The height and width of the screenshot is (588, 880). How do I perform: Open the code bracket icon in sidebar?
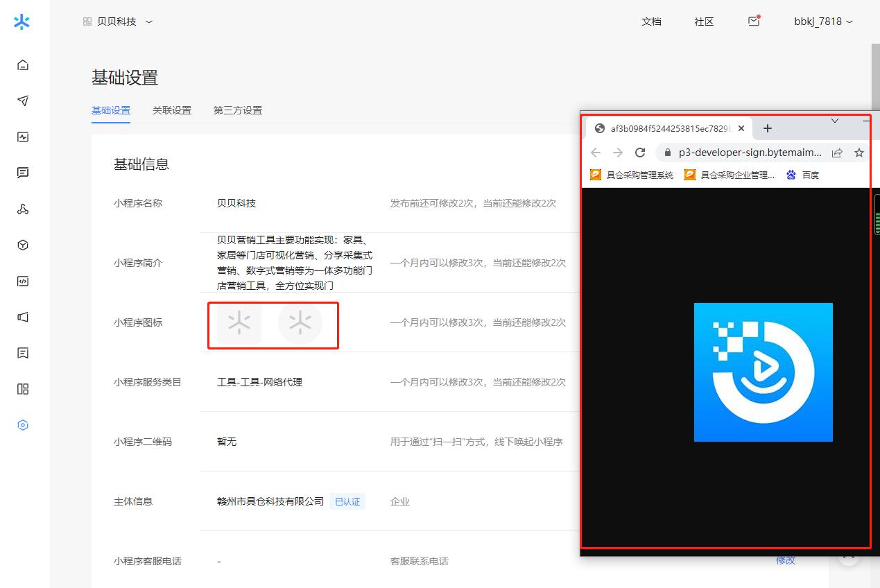tap(23, 282)
